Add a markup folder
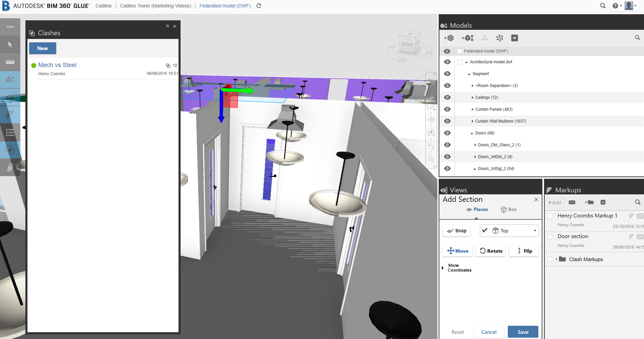The width and height of the screenshot is (644, 339). [x=589, y=202]
